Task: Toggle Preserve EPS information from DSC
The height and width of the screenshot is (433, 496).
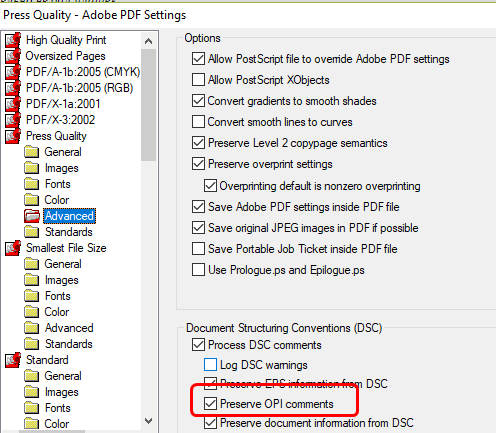Action: (210, 384)
